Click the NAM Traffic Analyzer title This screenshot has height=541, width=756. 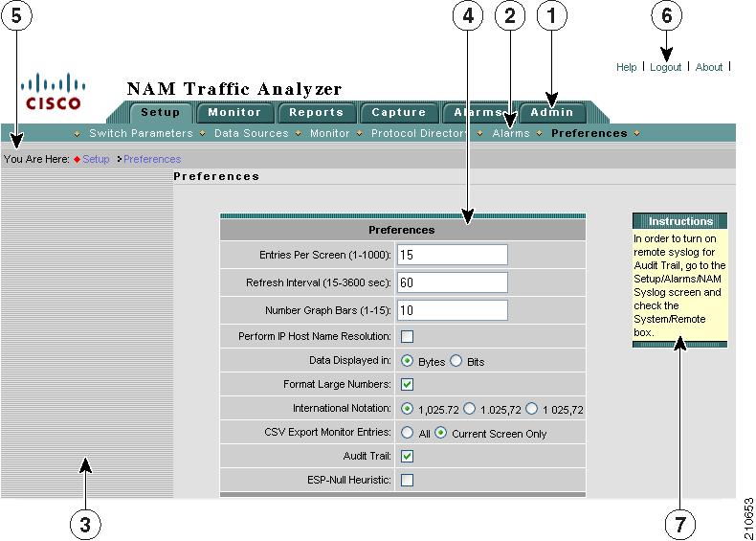coord(234,89)
